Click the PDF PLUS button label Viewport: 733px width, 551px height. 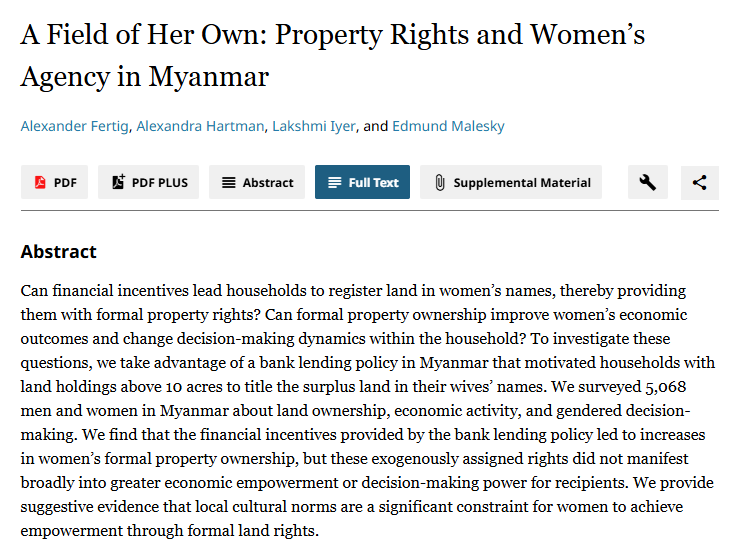[x=160, y=183]
